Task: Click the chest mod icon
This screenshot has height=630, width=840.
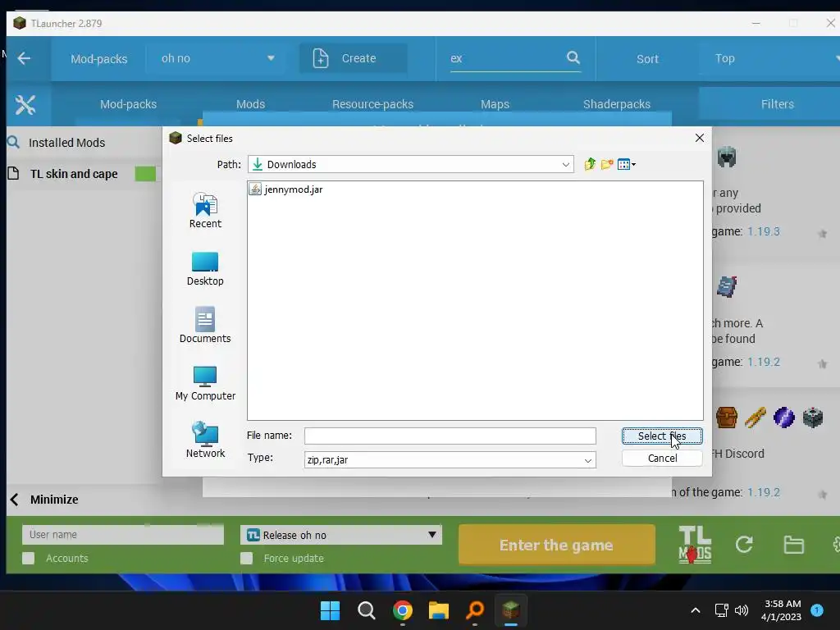Action: point(727,418)
